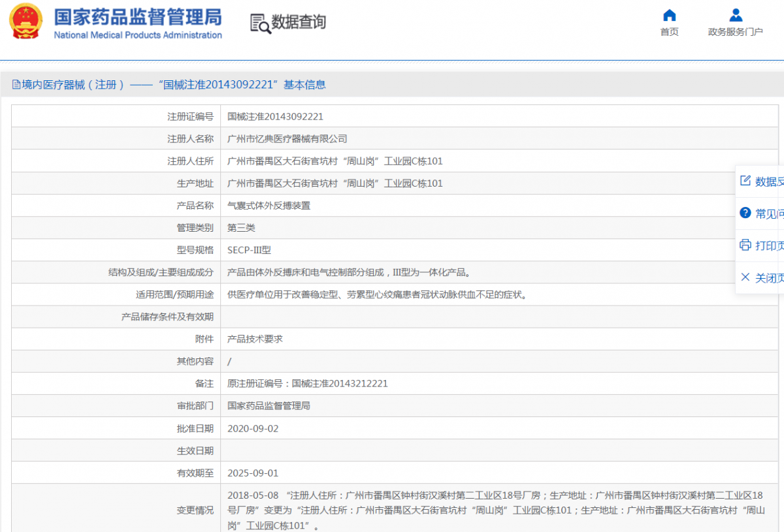Click the 管理类别 row label
Image resolution: width=784 pixels, height=532 pixels.
(195, 228)
